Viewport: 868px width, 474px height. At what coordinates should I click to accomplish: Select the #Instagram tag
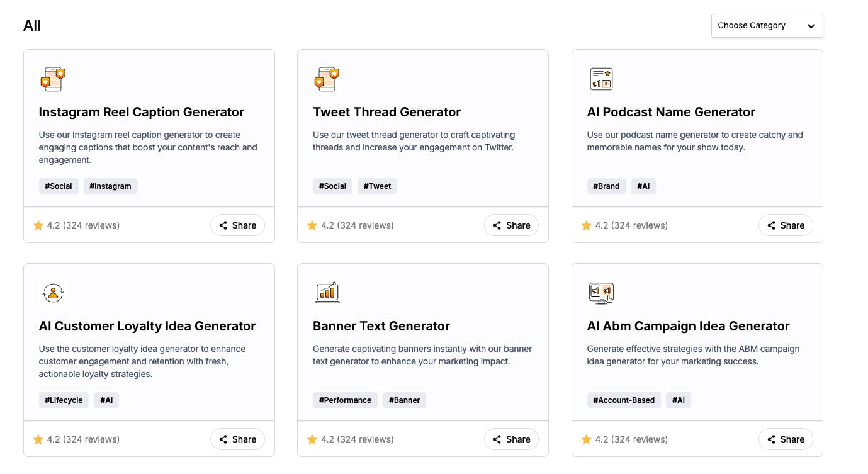coord(111,186)
